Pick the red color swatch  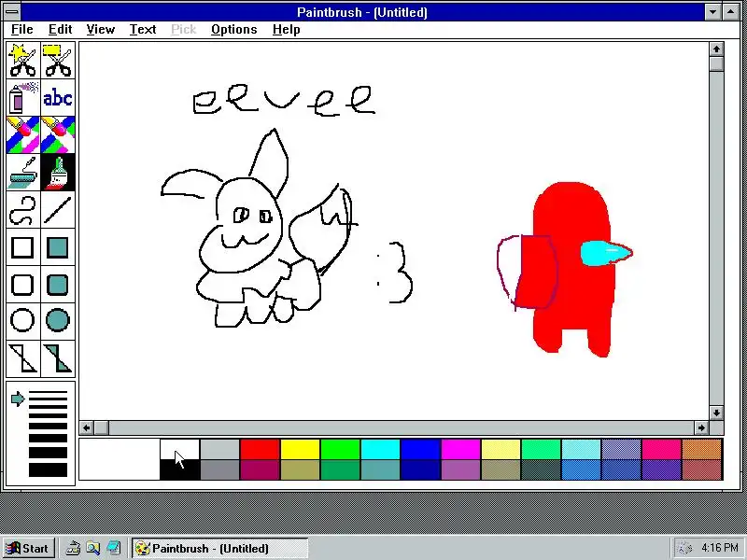[260, 450]
